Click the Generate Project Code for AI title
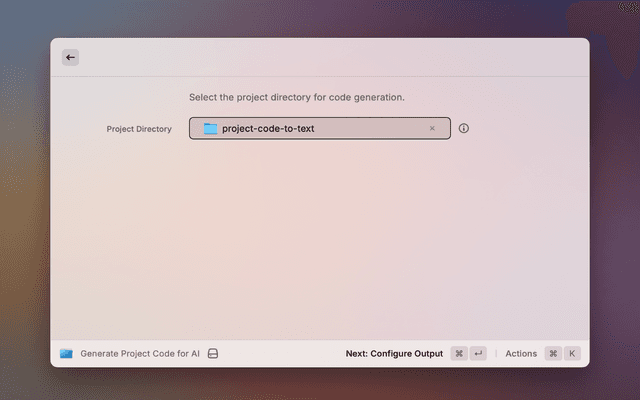The image size is (640, 400). click(140, 353)
